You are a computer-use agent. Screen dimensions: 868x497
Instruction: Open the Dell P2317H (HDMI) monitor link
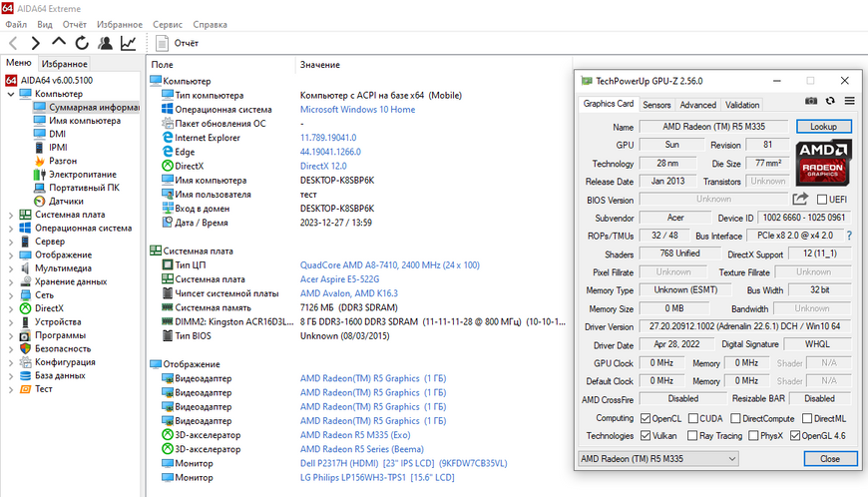tap(403, 463)
